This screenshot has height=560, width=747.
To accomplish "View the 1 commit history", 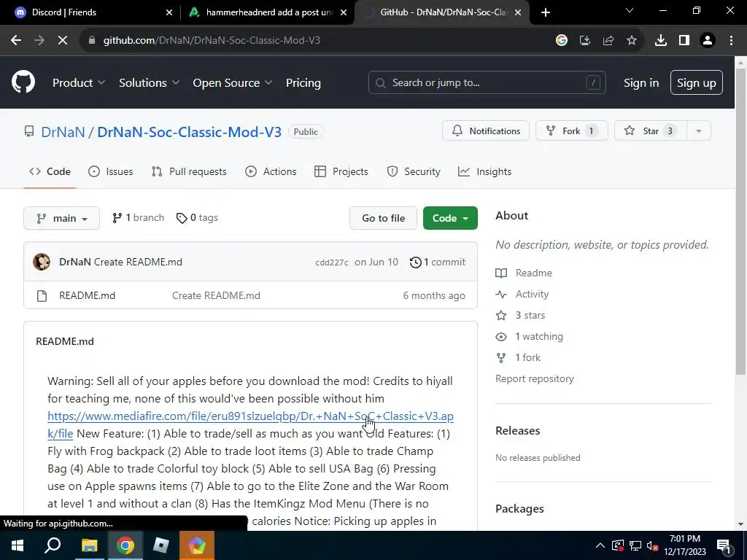I will click(x=438, y=262).
